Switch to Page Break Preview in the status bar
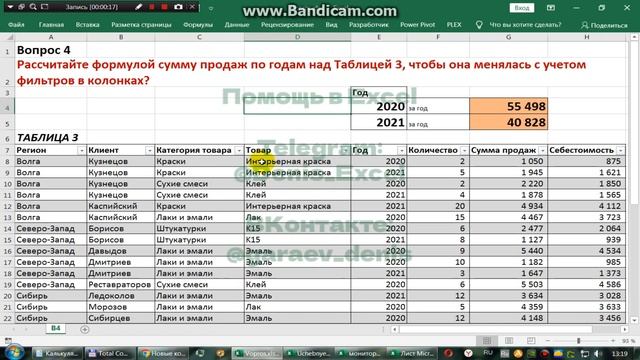This screenshot has height=360, width=640. [531, 340]
